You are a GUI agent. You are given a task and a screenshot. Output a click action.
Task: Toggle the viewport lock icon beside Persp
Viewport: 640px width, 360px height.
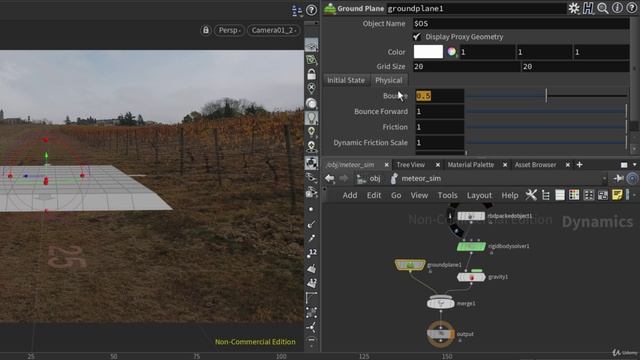click(206, 30)
